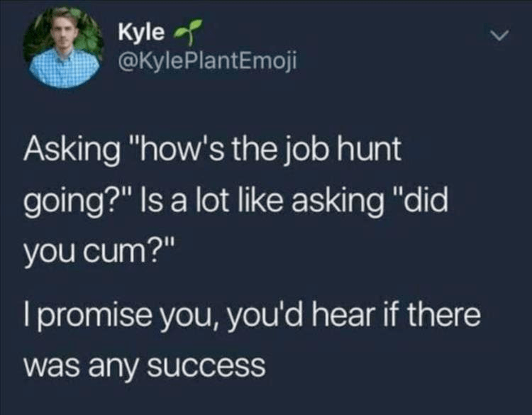The height and width of the screenshot is (415, 532).
Task: Click the blue checkered shirt in avatar
Action: click(63, 68)
